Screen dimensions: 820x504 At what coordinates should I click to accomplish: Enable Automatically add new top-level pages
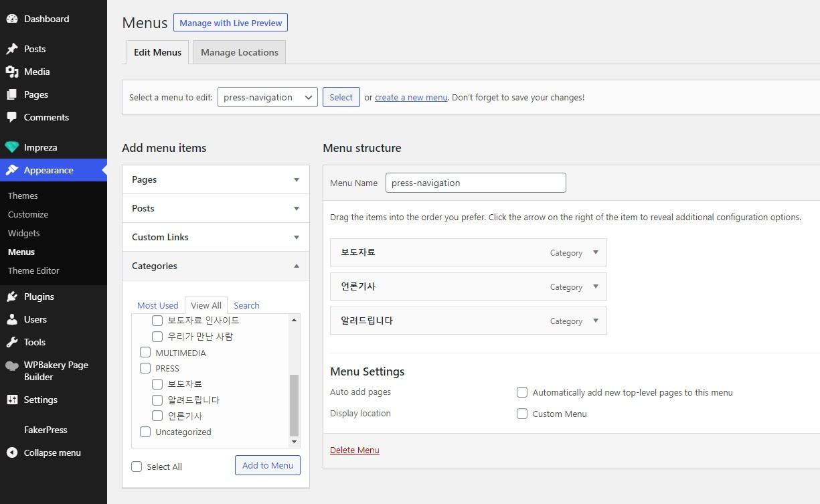(x=522, y=393)
